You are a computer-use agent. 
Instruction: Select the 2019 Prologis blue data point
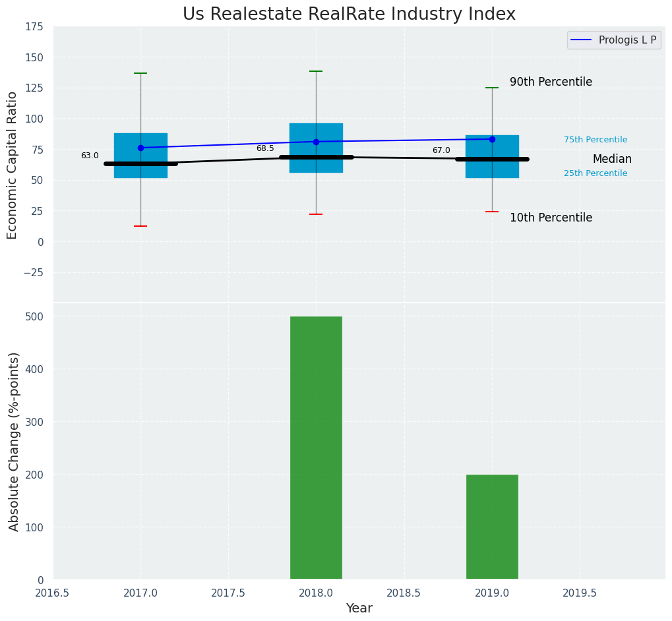[492, 139]
